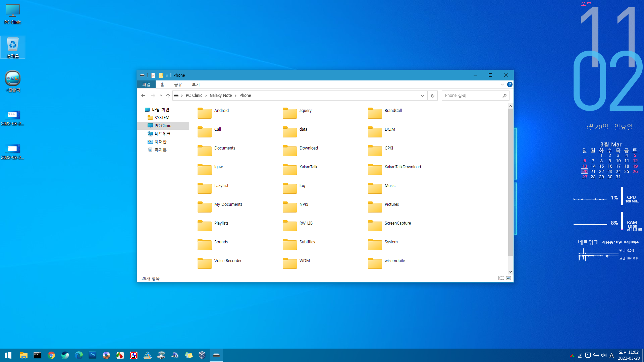The height and width of the screenshot is (362, 644).
Task: Open the Android folder
Action: click(213, 113)
